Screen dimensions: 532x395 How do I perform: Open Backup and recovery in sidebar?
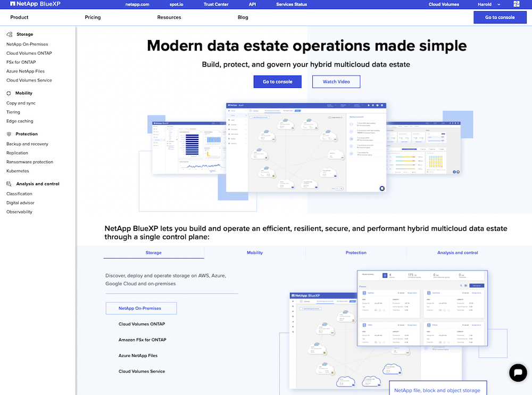click(27, 144)
